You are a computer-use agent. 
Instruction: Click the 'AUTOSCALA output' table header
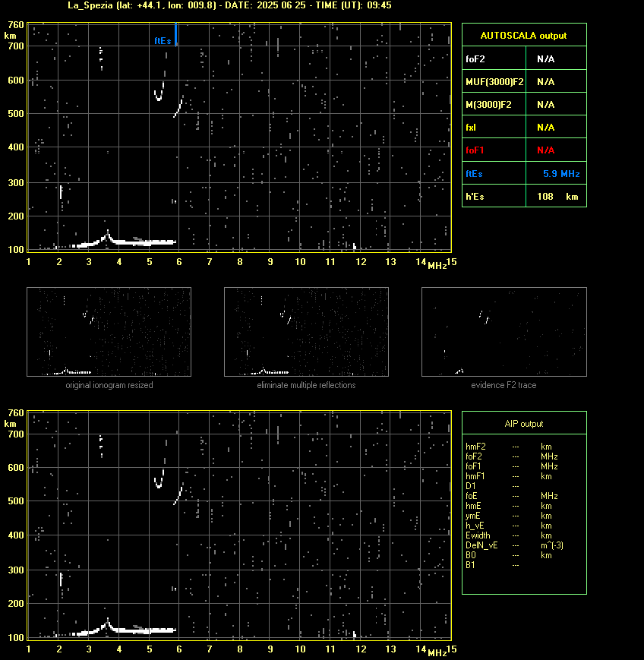tap(523, 36)
